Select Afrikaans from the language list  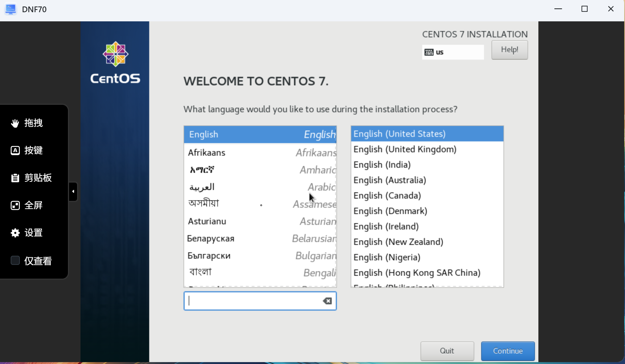click(x=260, y=152)
